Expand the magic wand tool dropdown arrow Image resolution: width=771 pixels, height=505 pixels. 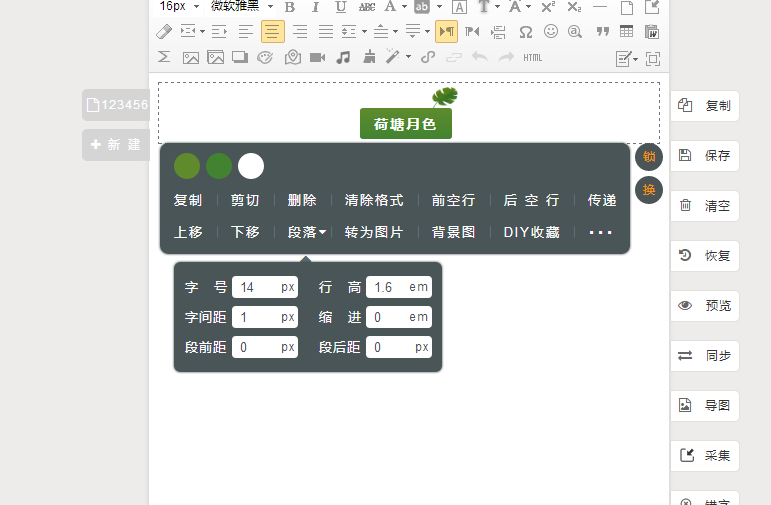[x=409, y=57]
